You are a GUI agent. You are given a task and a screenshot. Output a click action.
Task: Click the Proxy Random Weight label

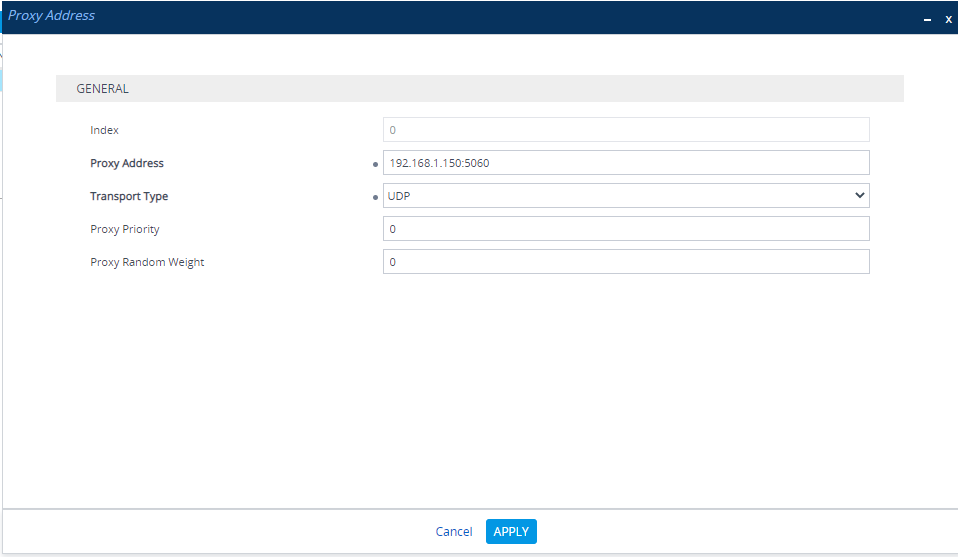click(x=147, y=262)
